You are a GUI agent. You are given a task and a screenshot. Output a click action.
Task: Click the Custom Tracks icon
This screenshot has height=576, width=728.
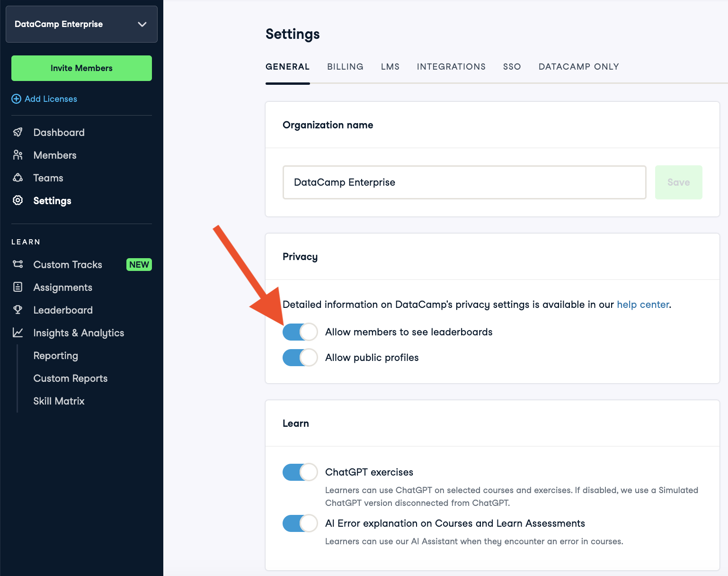coord(18,264)
